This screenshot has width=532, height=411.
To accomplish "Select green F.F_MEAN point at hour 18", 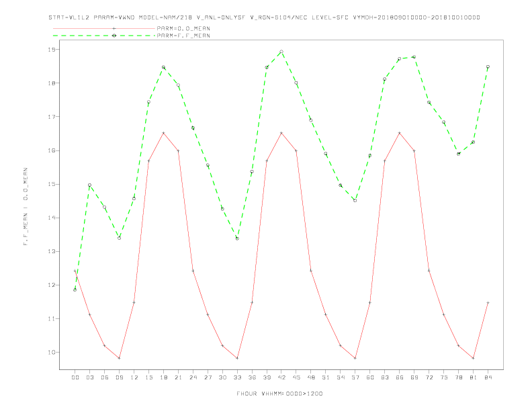I will click(163, 67).
